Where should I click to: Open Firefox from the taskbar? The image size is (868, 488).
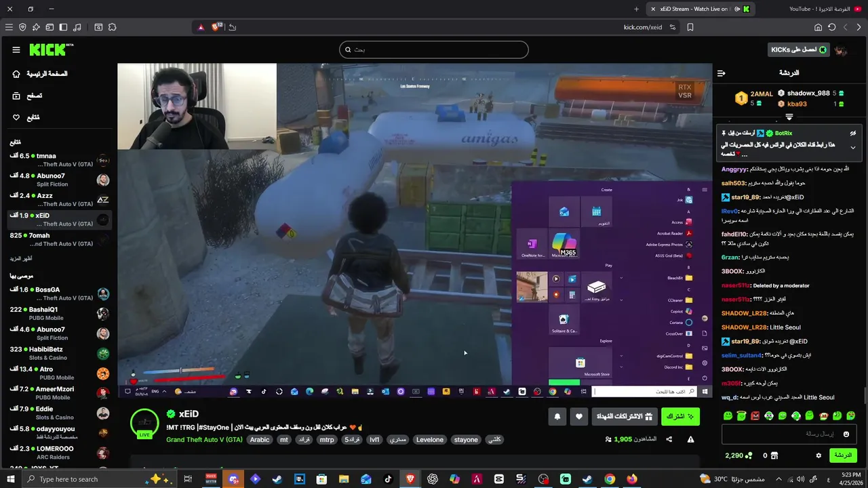(x=631, y=479)
